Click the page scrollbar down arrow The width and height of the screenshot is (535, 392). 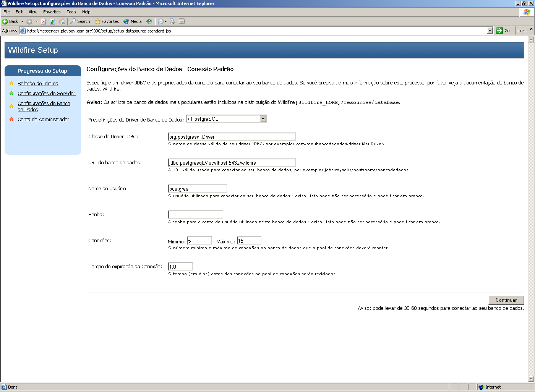531,379
